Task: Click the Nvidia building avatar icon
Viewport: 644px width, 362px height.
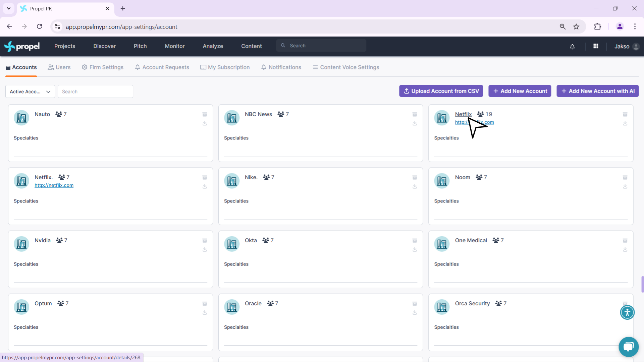Action: click(x=21, y=244)
